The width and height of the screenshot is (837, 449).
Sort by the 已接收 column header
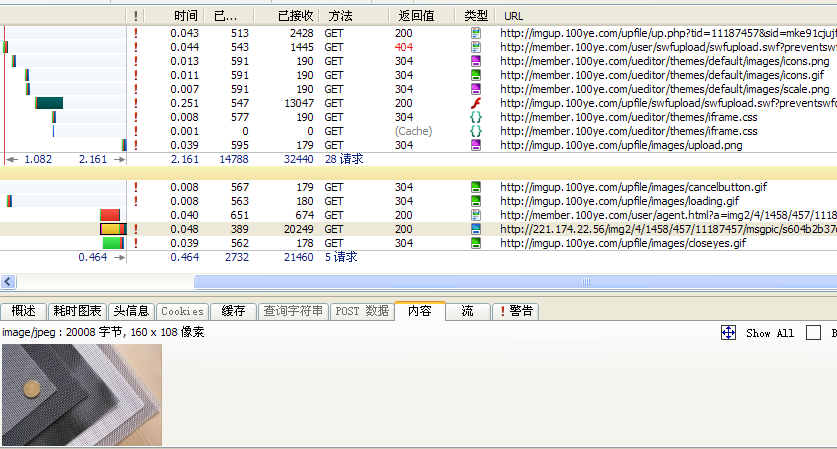pyautogui.click(x=287, y=16)
